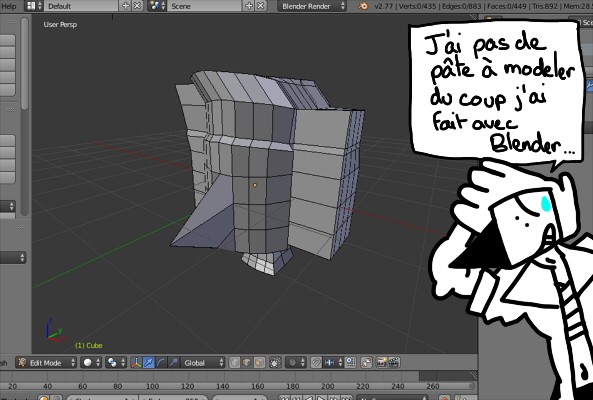Click the User Persp view label
593x400 pixels.
[60, 25]
